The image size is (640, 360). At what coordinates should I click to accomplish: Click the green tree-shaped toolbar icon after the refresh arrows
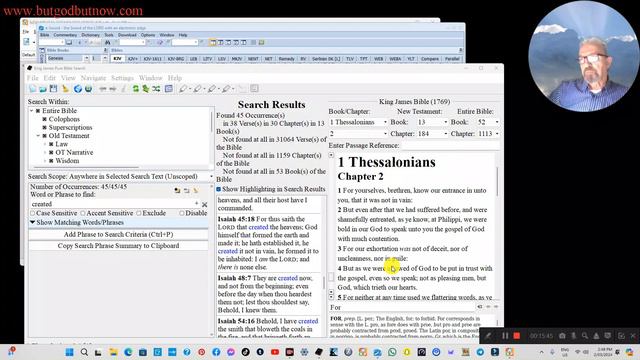pos(145,89)
